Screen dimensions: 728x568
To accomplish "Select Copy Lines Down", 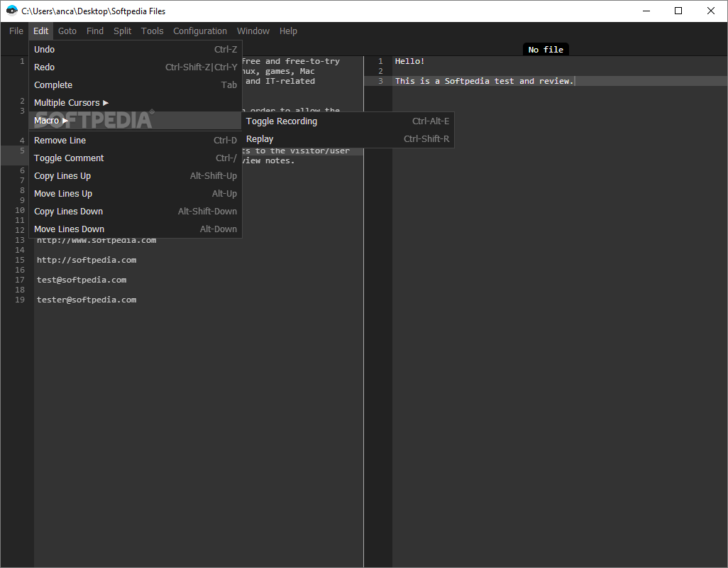I will 135,211.
